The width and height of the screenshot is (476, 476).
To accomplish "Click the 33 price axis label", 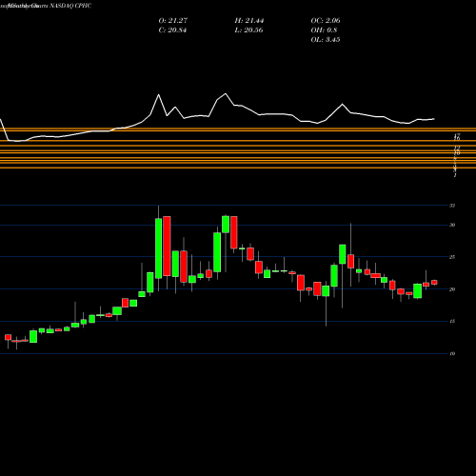I will (452, 206).
